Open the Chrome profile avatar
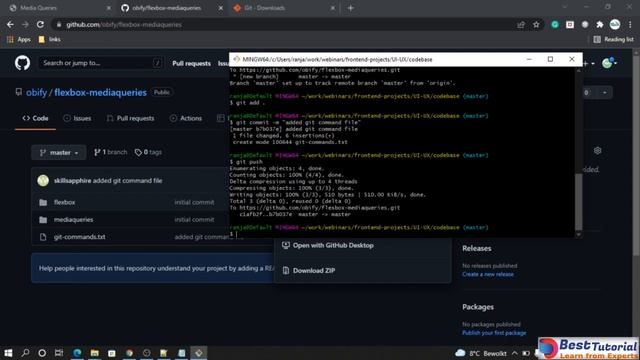640x360 pixels. [x=615, y=24]
